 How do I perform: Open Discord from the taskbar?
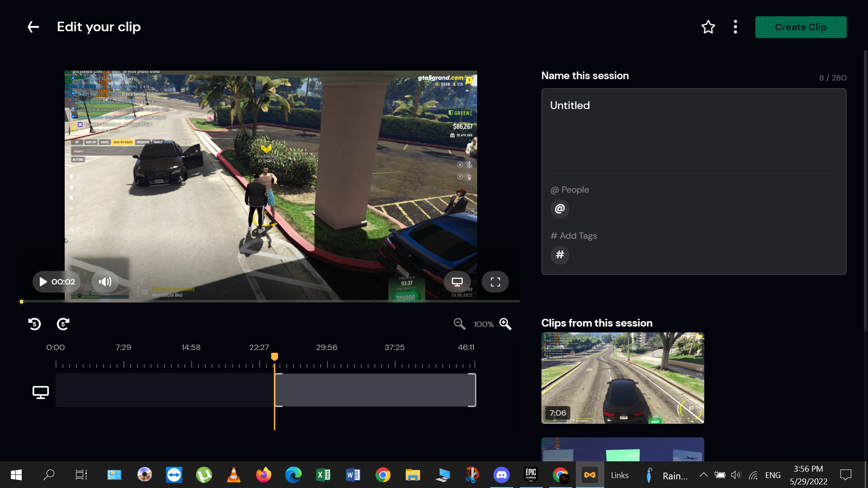click(501, 475)
